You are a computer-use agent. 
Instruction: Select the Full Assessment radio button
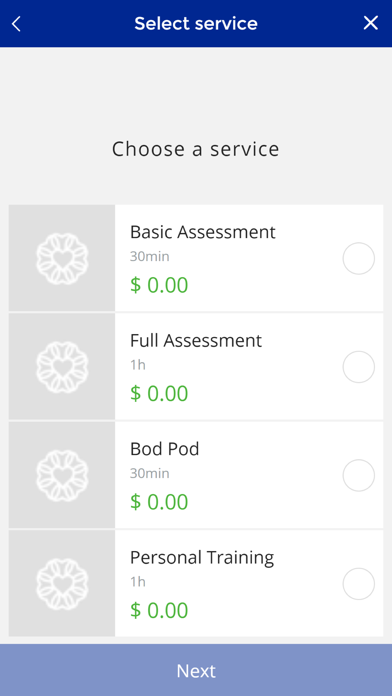(359, 367)
